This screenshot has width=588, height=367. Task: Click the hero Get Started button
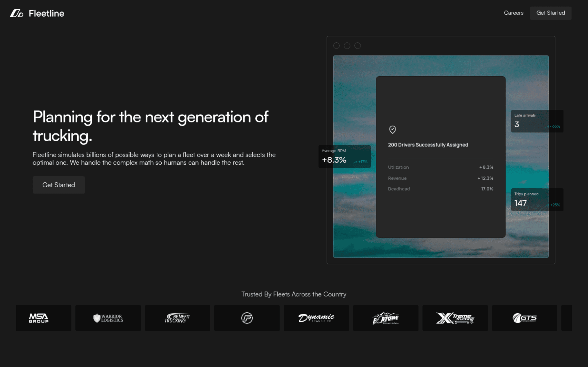(59, 185)
